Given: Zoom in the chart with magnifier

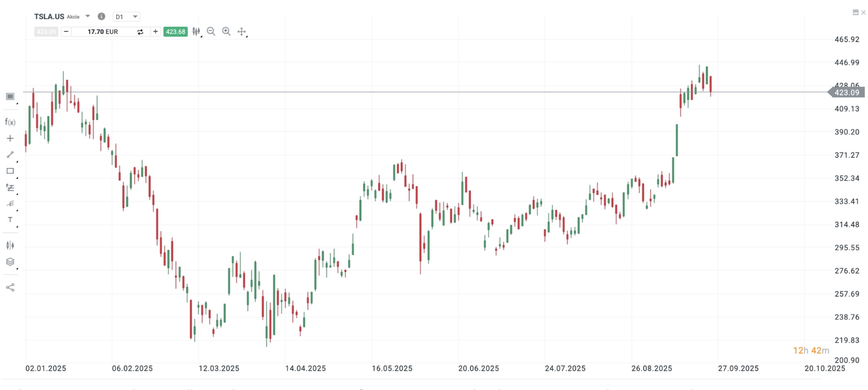Looking at the screenshot, I should (226, 32).
